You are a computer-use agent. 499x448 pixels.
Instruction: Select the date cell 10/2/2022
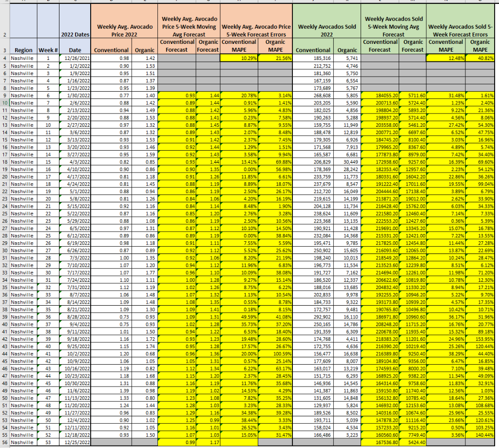point(75,354)
